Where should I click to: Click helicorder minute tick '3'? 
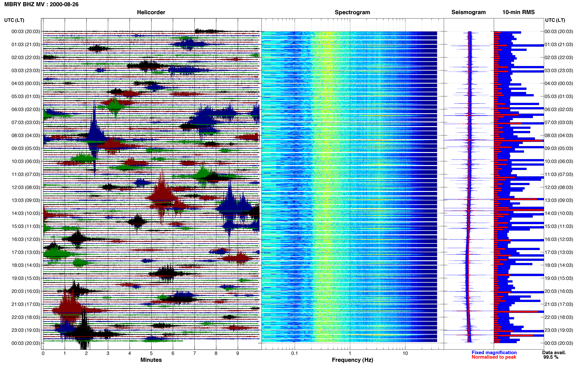(x=108, y=353)
